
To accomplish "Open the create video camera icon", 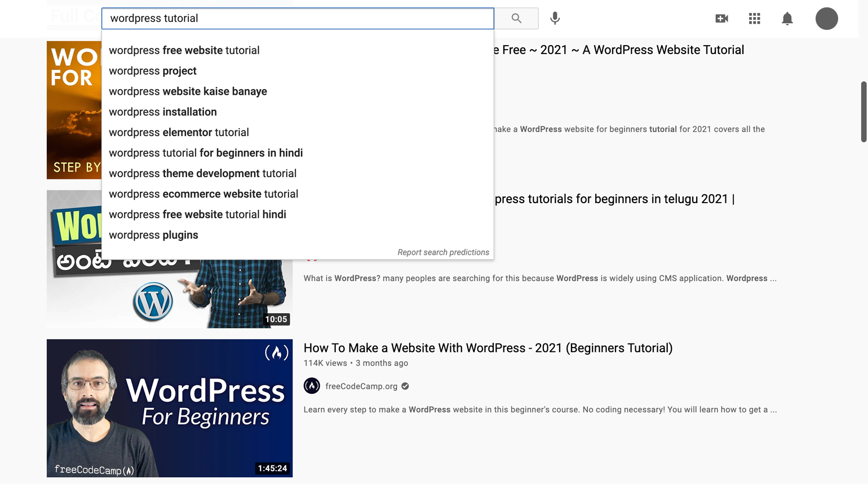I will (x=721, y=19).
